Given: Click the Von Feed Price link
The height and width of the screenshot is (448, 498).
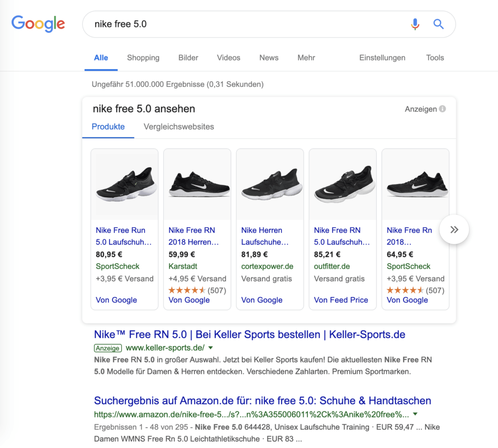Looking at the screenshot, I should [x=341, y=300].
